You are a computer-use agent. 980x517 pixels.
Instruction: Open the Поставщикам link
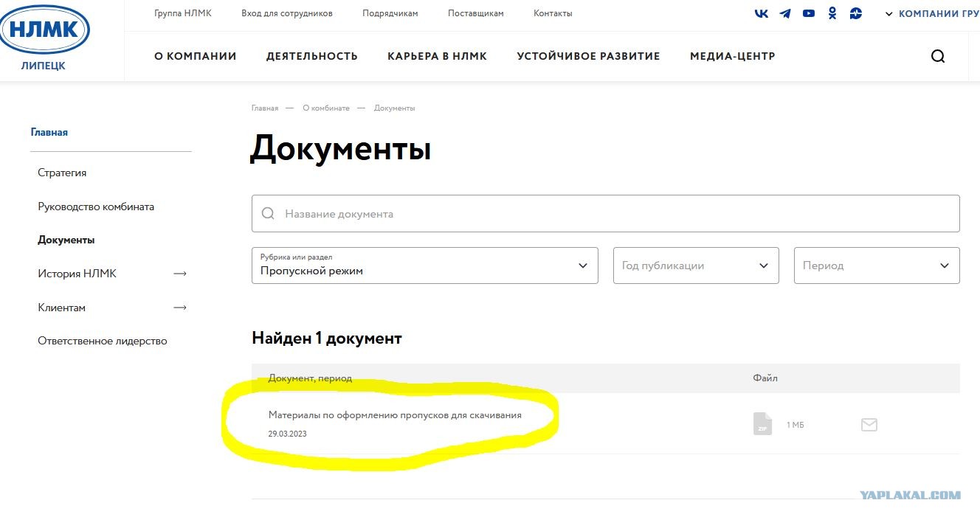(x=476, y=13)
